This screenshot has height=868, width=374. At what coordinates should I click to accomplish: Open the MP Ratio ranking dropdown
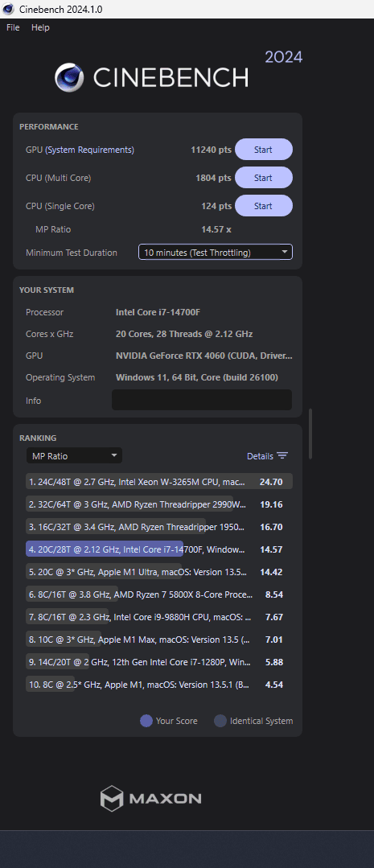74,455
